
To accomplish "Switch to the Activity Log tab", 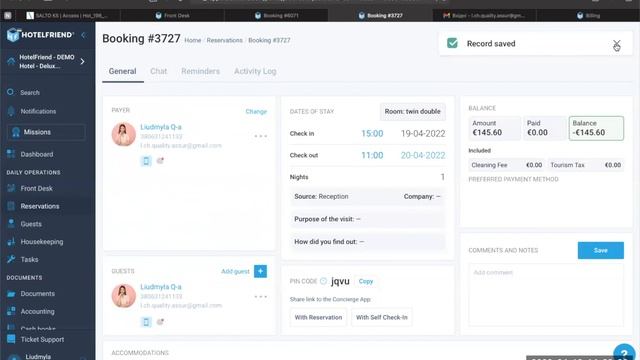I will (255, 71).
